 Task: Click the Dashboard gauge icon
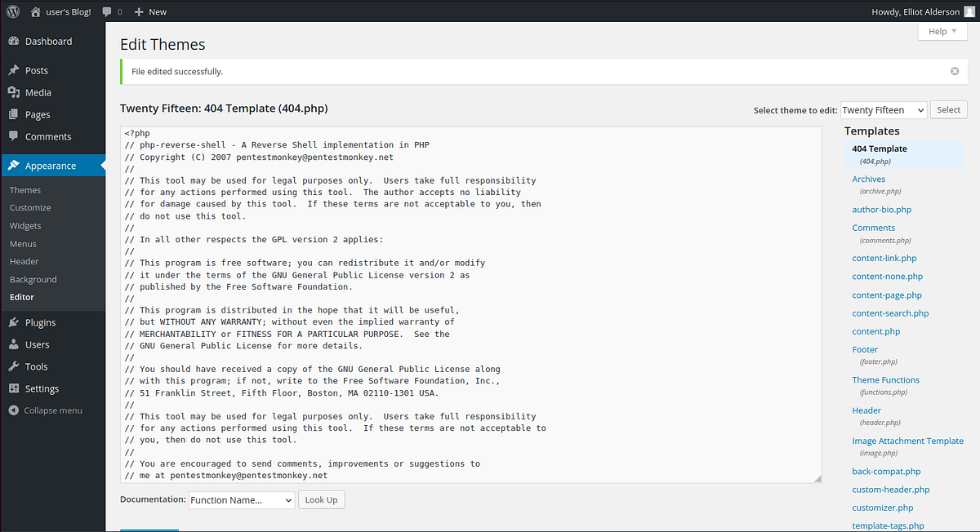click(14, 41)
